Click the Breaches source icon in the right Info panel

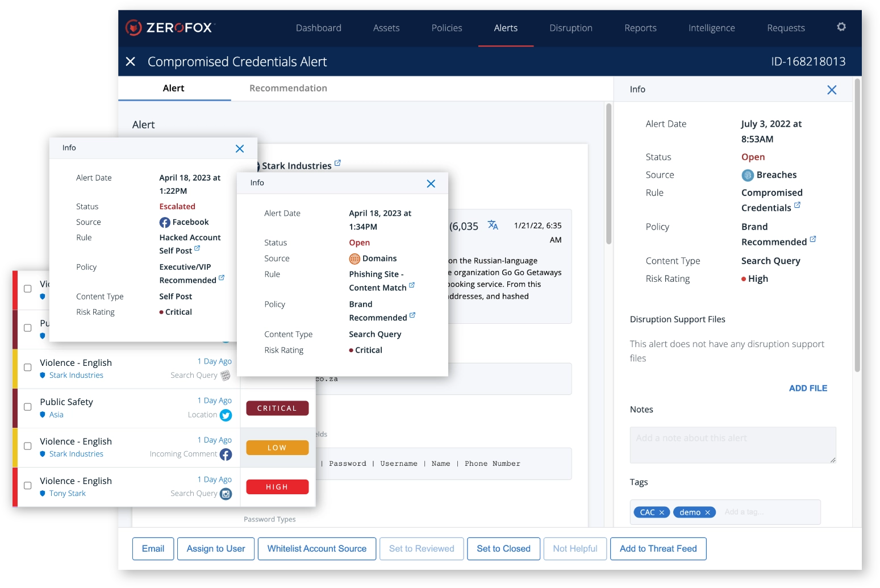pyautogui.click(x=748, y=174)
